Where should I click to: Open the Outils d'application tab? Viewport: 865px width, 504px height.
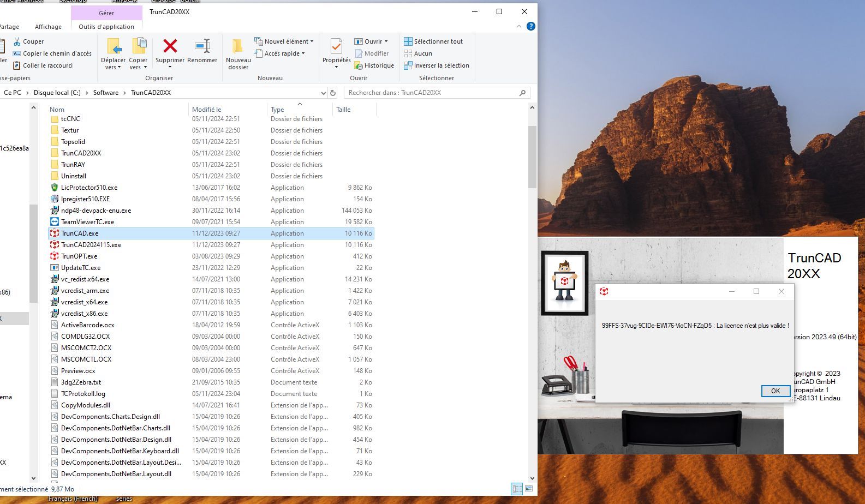pyautogui.click(x=106, y=27)
